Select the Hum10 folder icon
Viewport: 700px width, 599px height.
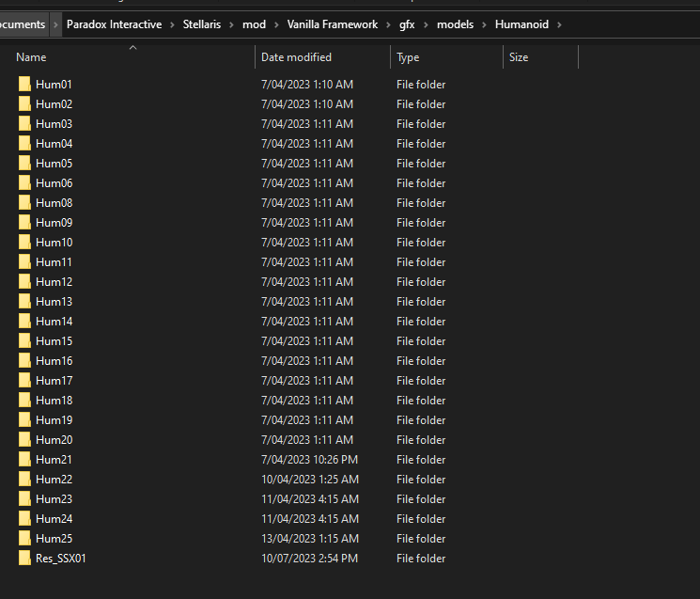coord(24,242)
